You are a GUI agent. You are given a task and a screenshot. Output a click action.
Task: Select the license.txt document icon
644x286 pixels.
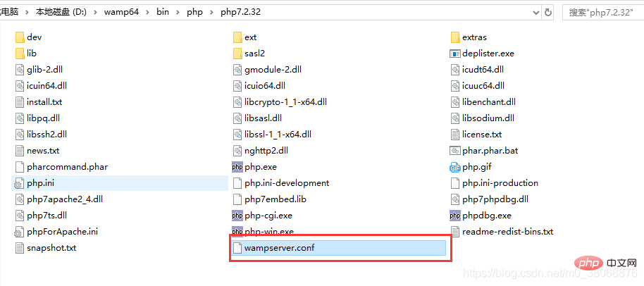click(x=455, y=135)
